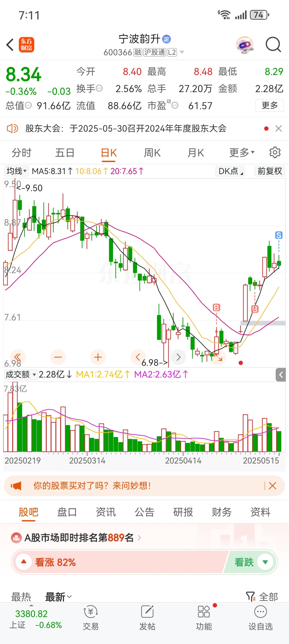Screen dimensions: 289x644
Task: Open chart settings gear icon
Action: 275,152
